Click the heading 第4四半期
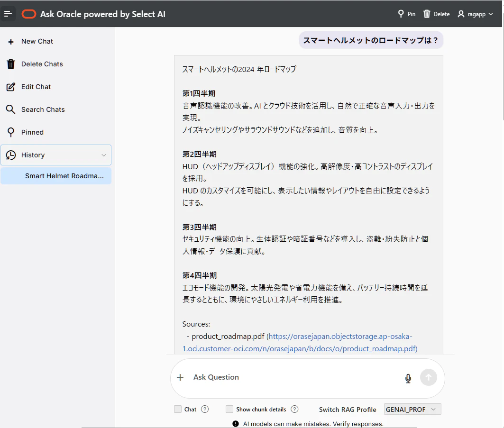This screenshot has height=428, width=504. (199, 275)
